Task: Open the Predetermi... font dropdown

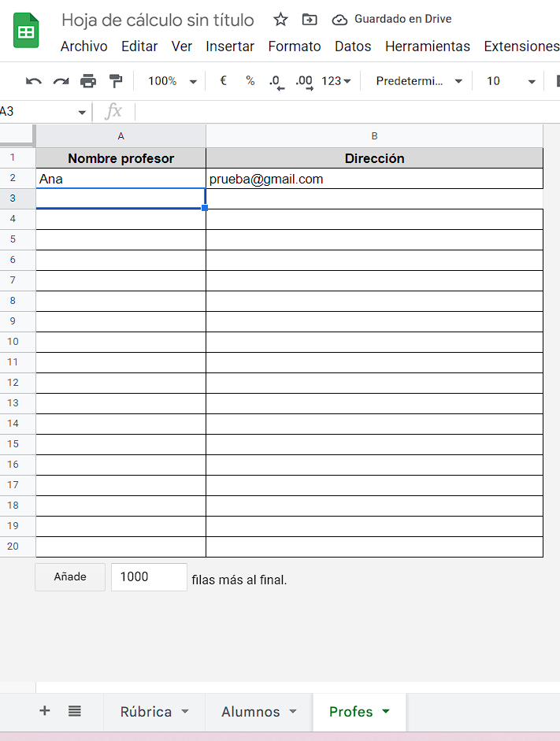Action: coord(419,81)
